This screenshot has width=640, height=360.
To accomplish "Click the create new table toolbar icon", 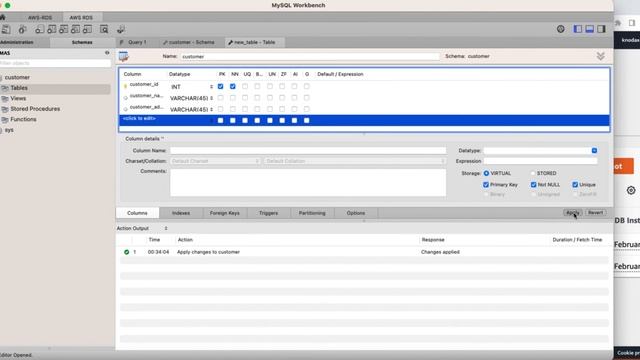I will (51, 29).
